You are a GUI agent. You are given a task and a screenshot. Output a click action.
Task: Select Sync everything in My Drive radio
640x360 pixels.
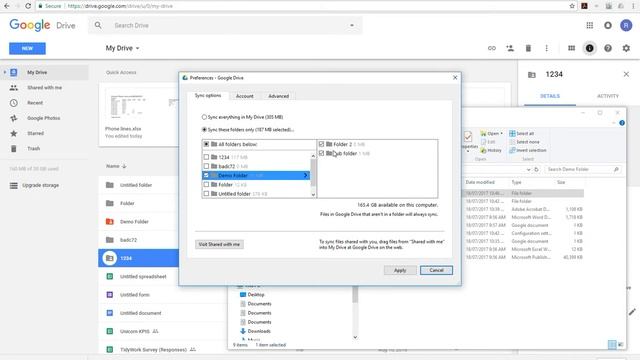click(204, 117)
